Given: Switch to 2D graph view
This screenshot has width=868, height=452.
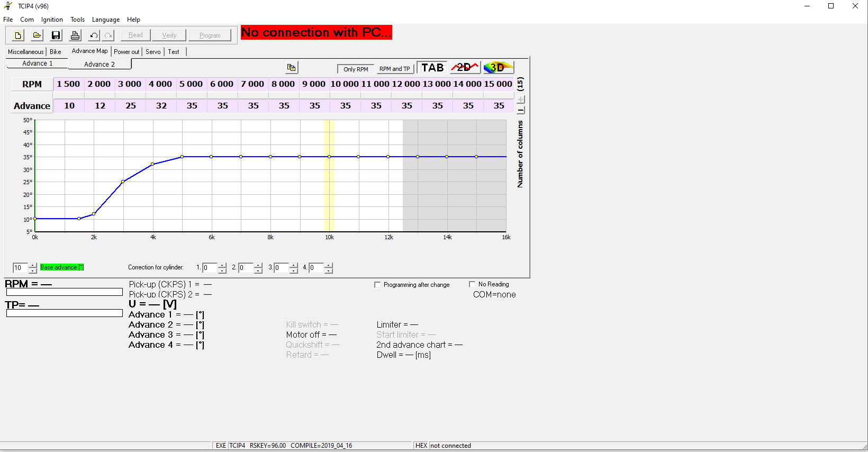Looking at the screenshot, I should [x=465, y=68].
